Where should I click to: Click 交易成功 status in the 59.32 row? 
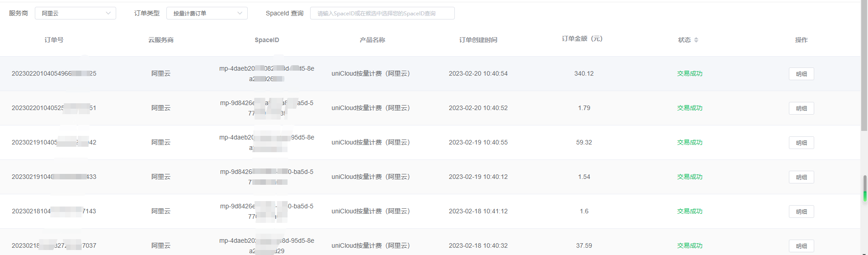point(690,142)
